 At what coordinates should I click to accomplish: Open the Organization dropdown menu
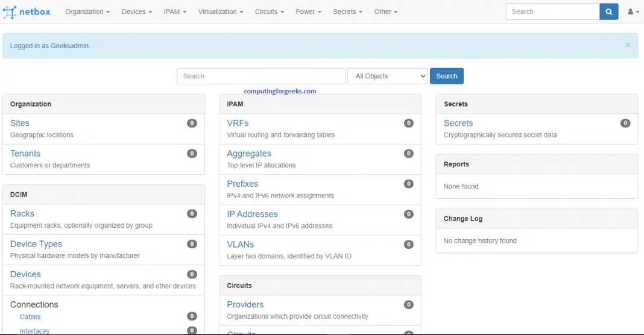click(87, 11)
